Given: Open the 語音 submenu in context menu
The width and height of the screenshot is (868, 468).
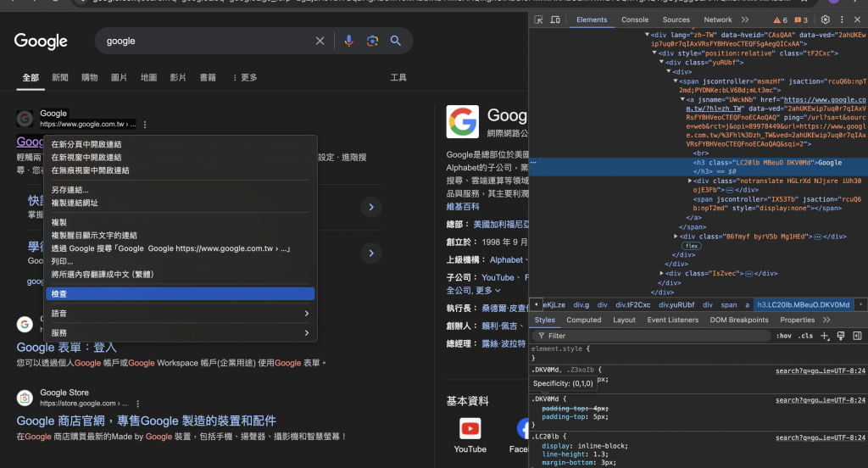Looking at the screenshot, I should pyautogui.click(x=180, y=314).
